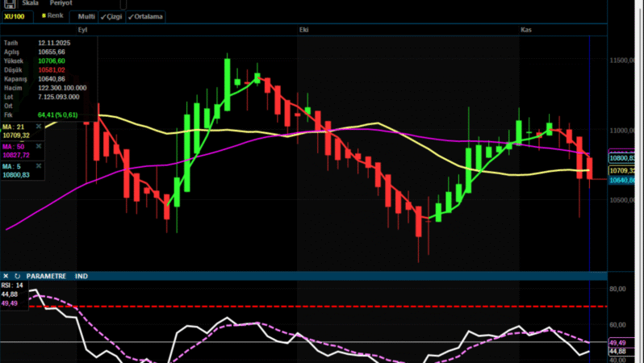Click the save (floppy disk) icon

[9, 4]
